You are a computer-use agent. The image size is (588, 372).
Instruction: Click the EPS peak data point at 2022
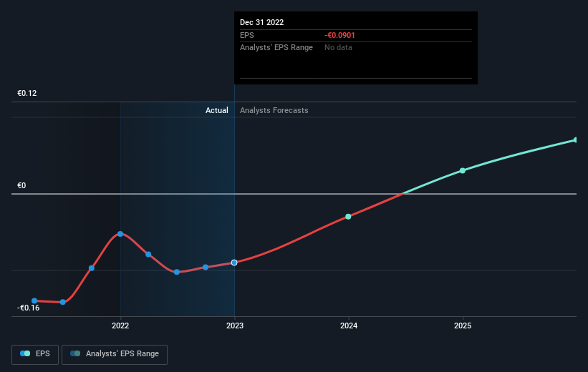[x=120, y=234]
